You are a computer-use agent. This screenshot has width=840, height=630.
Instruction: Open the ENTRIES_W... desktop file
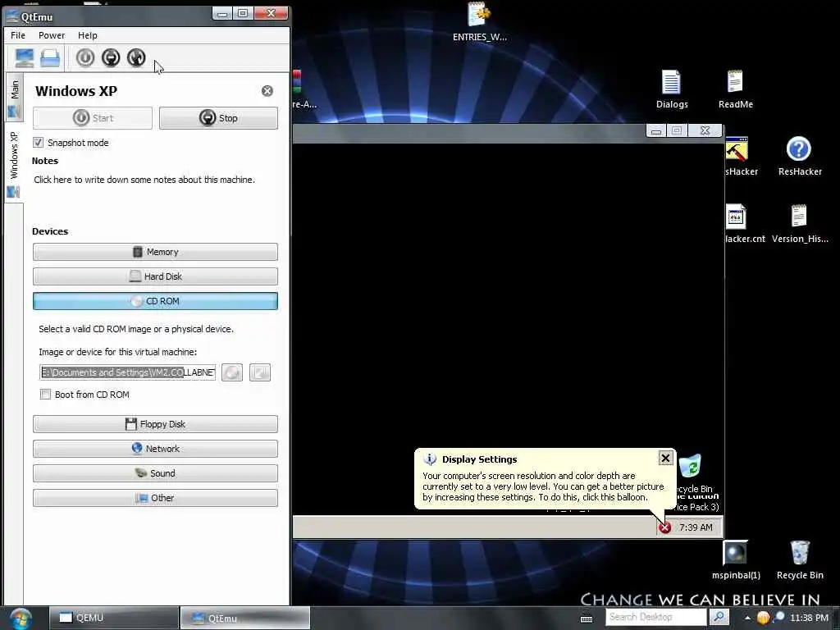click(479, 22)
